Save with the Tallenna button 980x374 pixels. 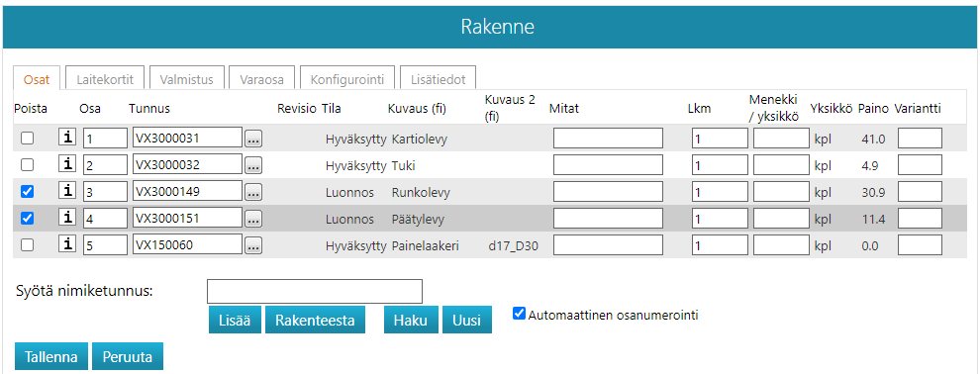pos(51,357)
